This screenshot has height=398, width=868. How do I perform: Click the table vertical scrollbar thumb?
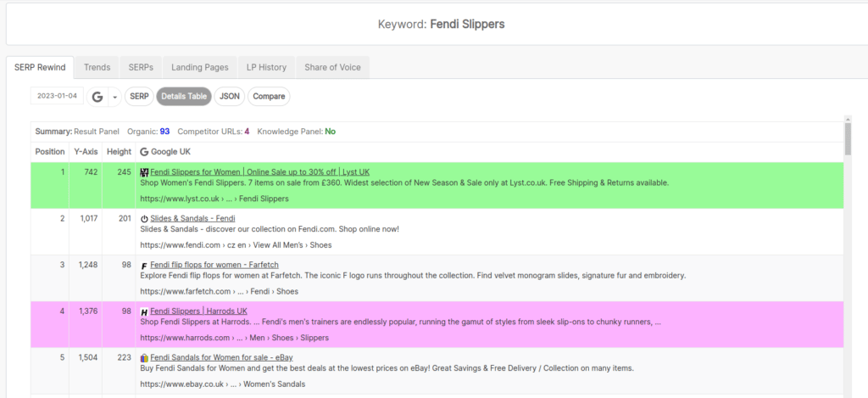pos(848,140)
